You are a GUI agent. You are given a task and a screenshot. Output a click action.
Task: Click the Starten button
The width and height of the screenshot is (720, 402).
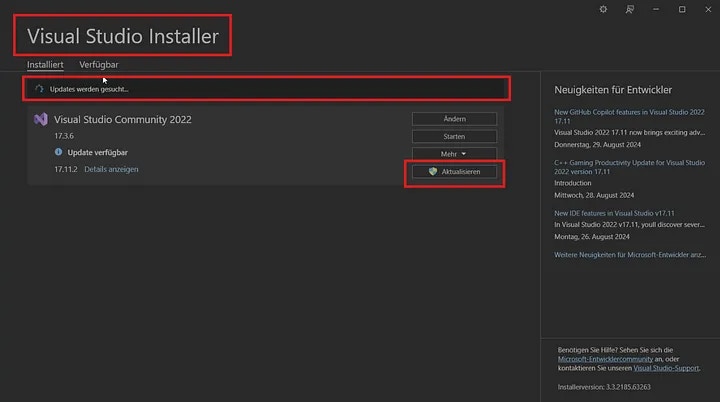point(454,136)
